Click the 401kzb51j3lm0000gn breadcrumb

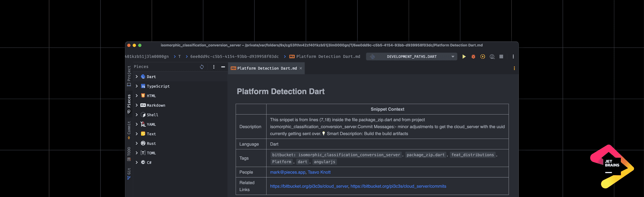coord(147,57)
